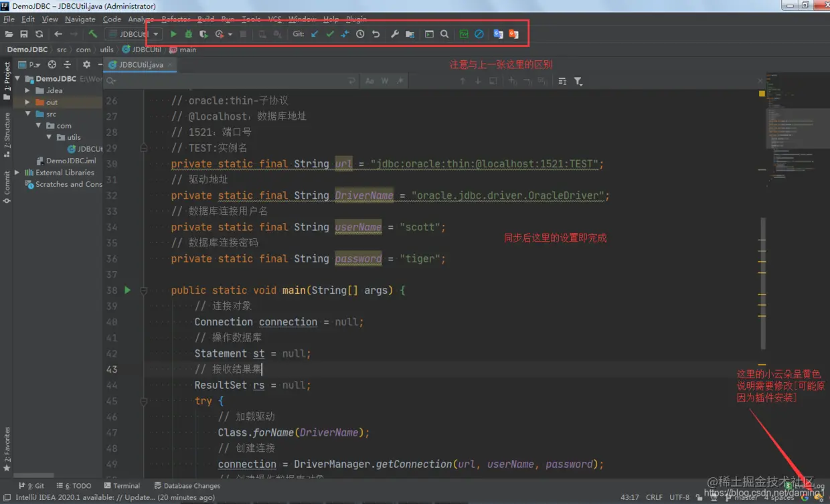Click the Project panel collapse-all icon

(x=67, y=65)
